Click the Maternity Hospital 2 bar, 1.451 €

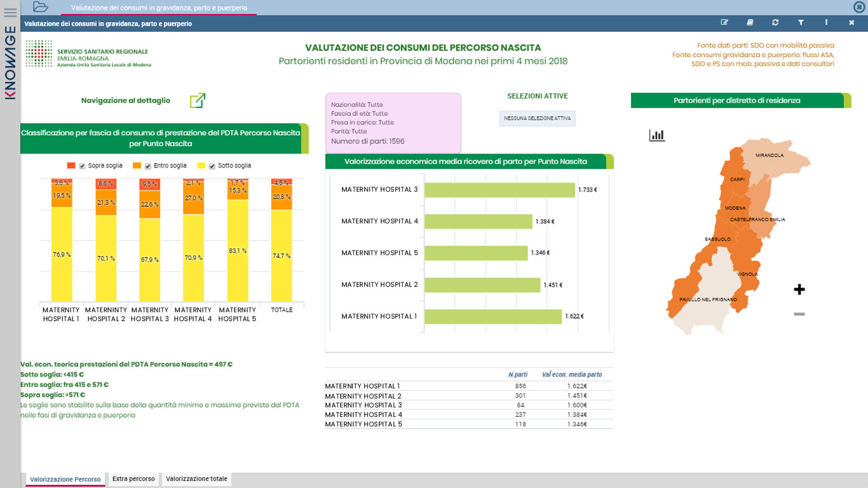(x=483, y=285)
